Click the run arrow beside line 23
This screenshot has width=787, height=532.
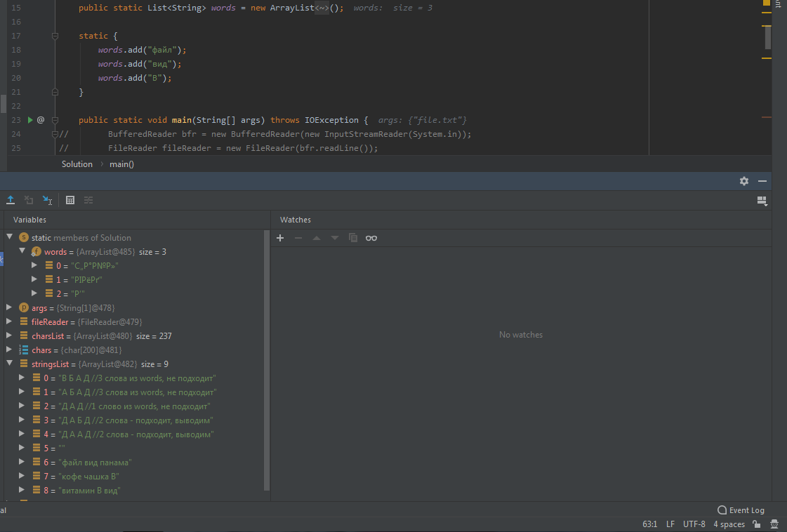(x=30, y=120)
